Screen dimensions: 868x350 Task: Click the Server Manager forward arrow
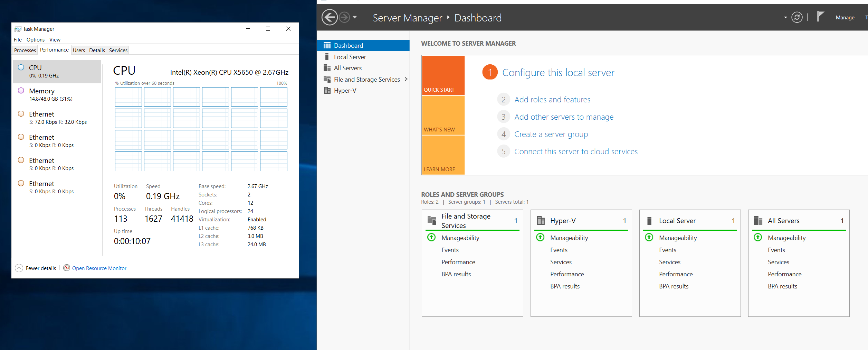click(x=344, y=17)
